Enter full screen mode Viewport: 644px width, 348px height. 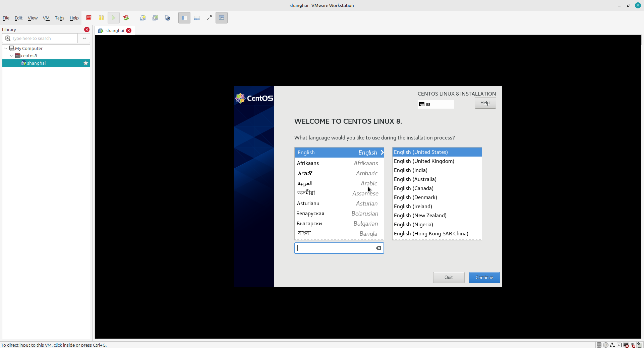click(x=209, y=18)
